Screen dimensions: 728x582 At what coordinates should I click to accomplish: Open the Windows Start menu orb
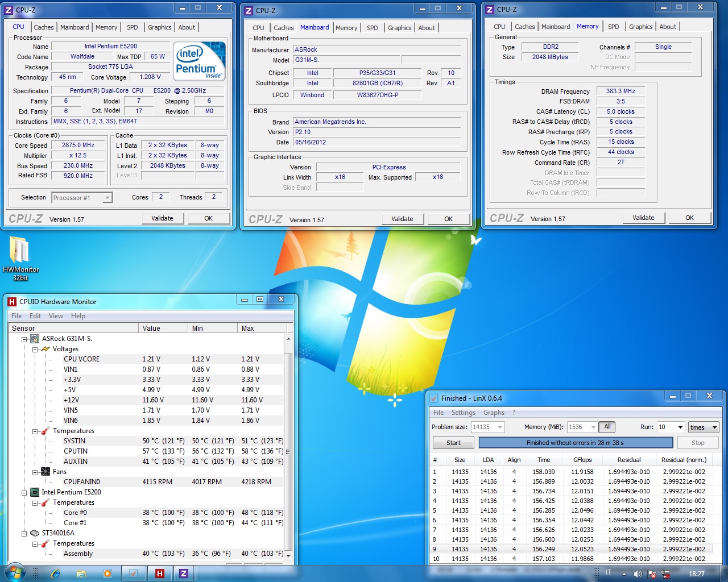coord(15,573)
